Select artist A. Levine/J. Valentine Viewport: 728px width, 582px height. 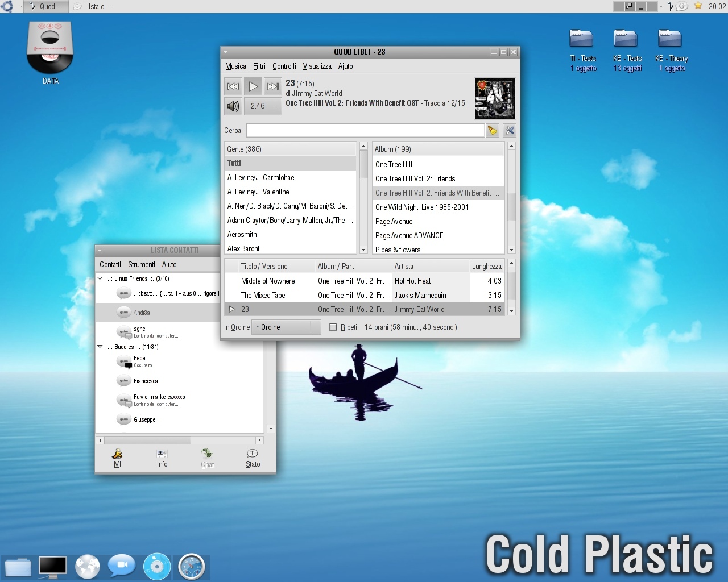pos(290,192)
